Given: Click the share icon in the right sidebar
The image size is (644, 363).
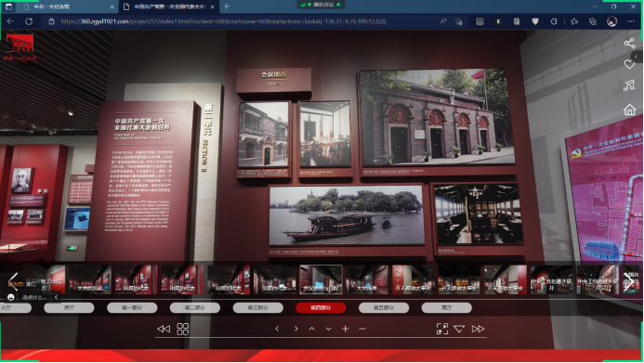Looking at the screenshot, I should 629,43.
